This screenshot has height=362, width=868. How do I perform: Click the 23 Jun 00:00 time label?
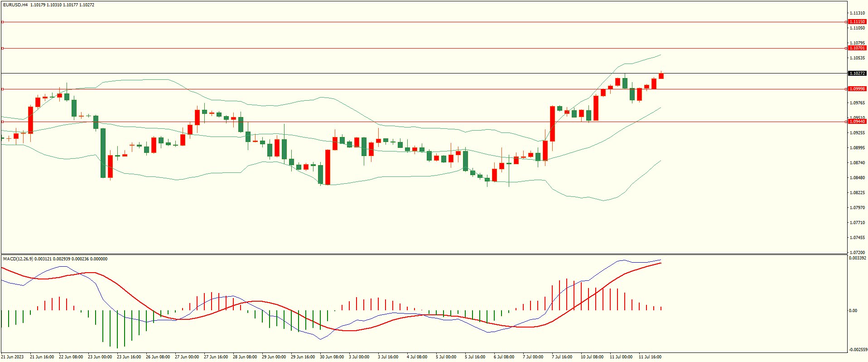click(100, 357)
